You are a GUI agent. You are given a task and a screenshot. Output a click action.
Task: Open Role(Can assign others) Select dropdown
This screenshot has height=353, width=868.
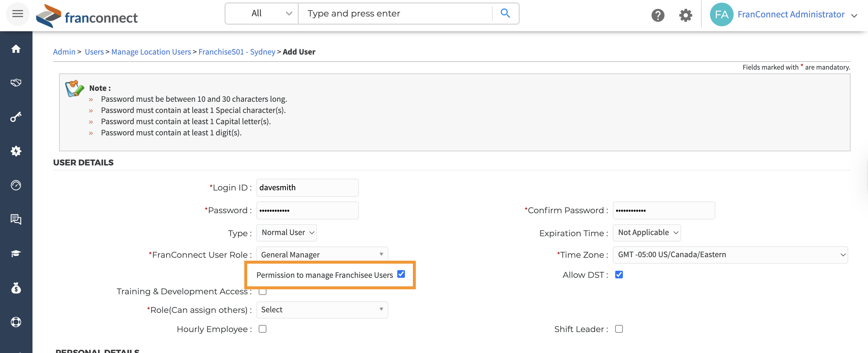[x=322, y=310]
